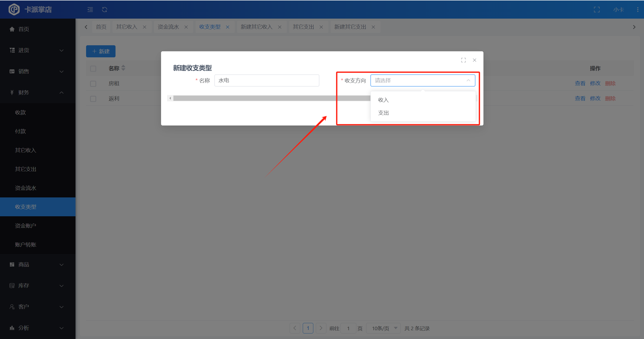Screen dimensions: 644x339
Task: Close the 新建收支类型 dialog
Action: pos(474,60)
